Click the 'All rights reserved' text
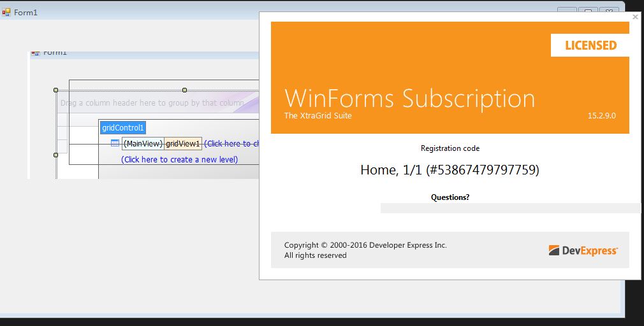The height and width of the screenshot is (326, 644). click(x=316, y=255)
